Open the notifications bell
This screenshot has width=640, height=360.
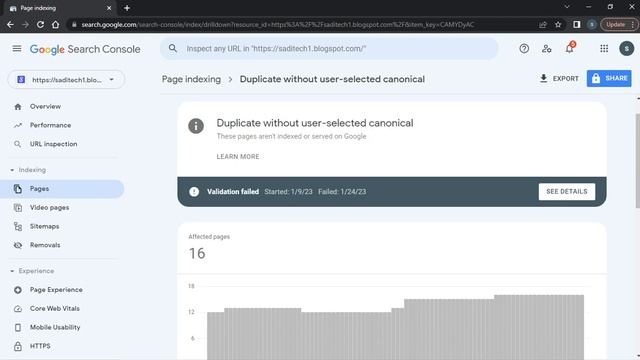[x=569, y=48]
